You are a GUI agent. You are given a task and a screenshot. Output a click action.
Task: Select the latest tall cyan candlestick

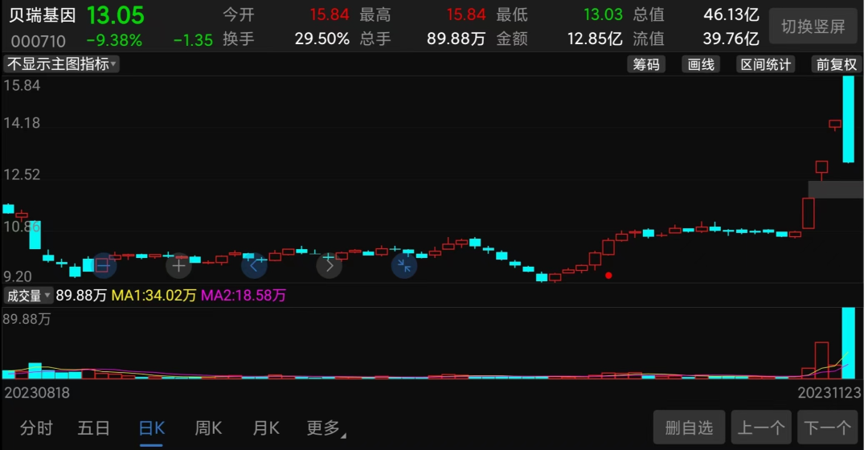(x=848, y=120)
